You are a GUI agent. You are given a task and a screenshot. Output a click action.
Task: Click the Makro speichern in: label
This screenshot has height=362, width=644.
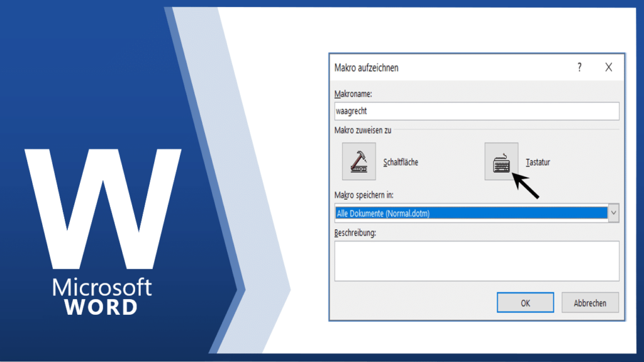pos(364,195)
